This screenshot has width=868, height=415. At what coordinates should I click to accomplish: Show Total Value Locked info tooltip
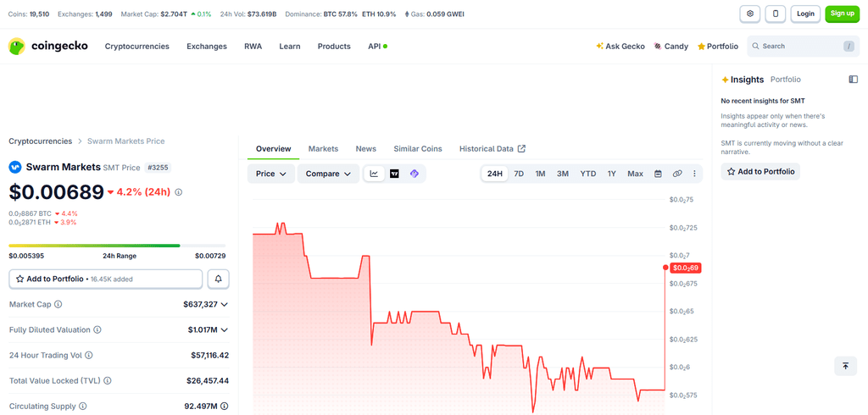pos(108,380)
